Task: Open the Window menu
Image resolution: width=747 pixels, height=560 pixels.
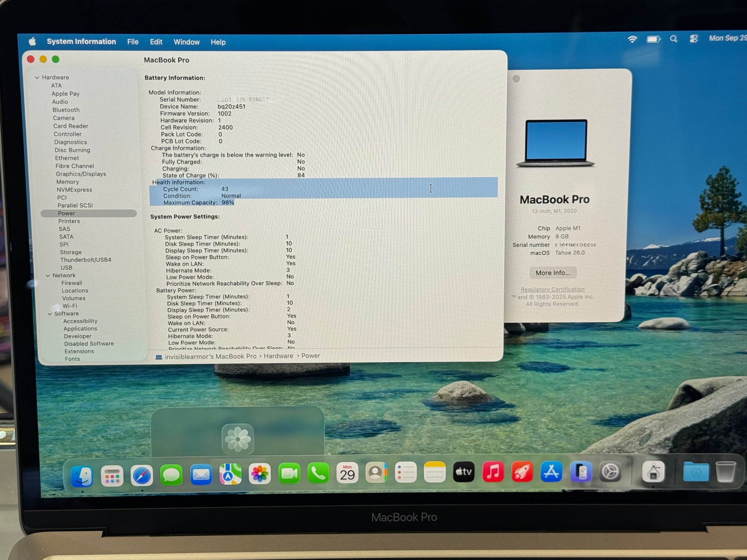Action: pyautogui.click(x=186, y=42)
